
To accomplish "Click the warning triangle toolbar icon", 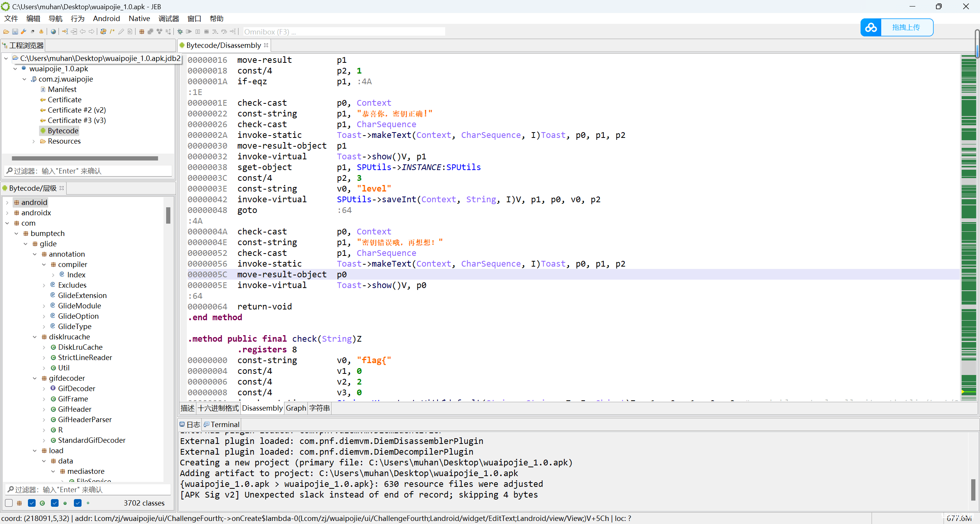I will pyautogui.click(x=41, y=31).
